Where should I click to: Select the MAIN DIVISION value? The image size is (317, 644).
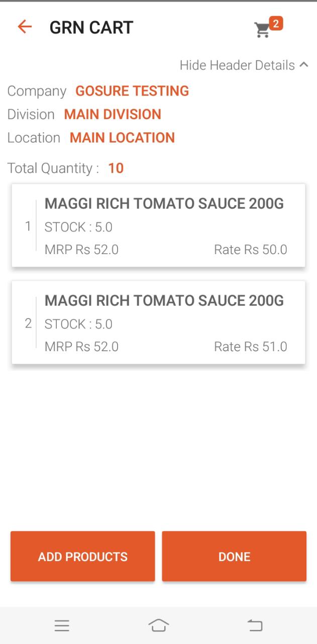click(113, 114)
